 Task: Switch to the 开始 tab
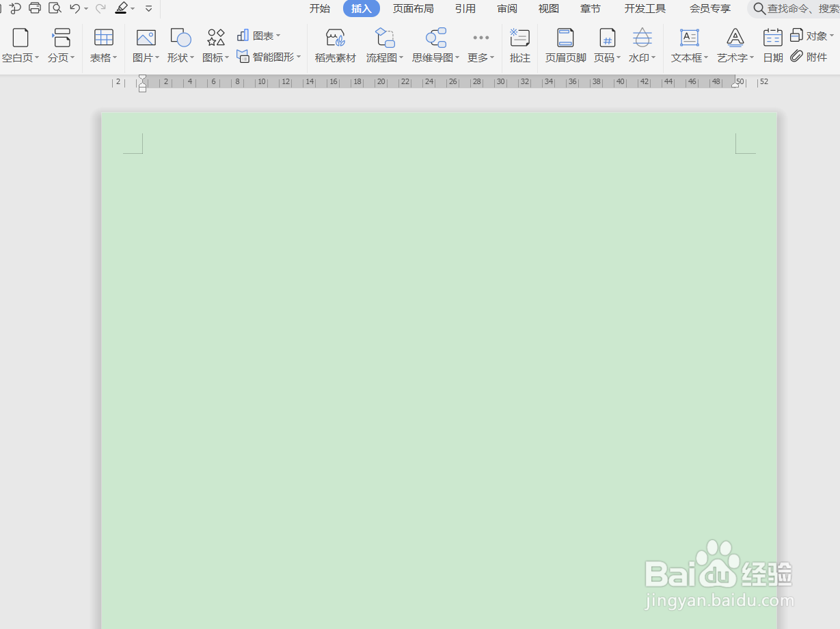(x=320, y=9)
